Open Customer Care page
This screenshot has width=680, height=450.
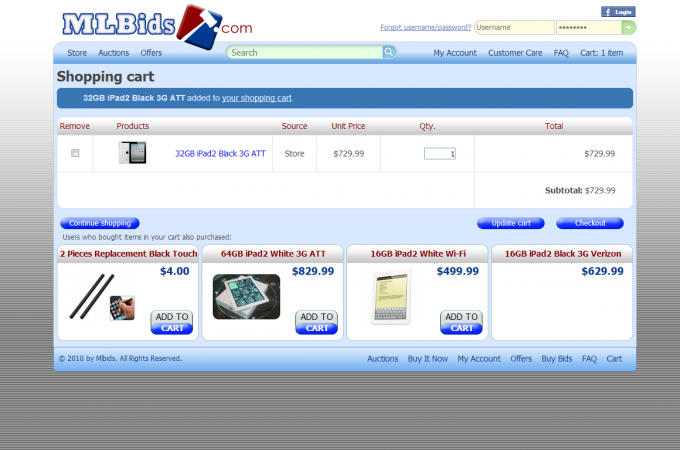pyautogui.click(x=515, y=53)
